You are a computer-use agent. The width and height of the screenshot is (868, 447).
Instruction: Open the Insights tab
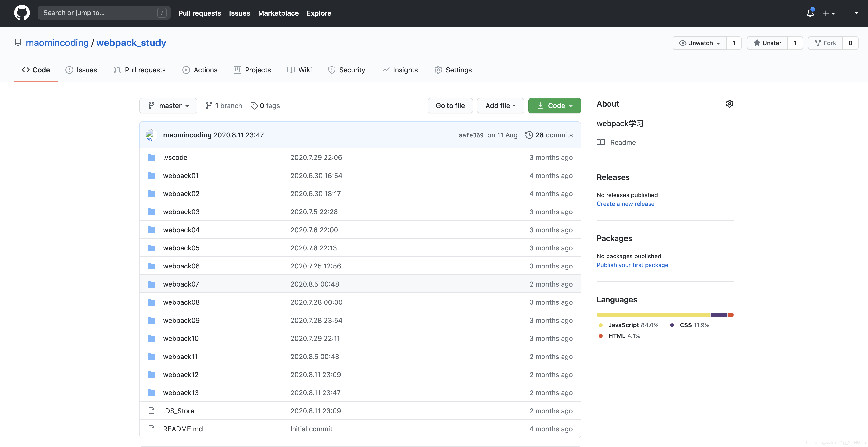400,70
